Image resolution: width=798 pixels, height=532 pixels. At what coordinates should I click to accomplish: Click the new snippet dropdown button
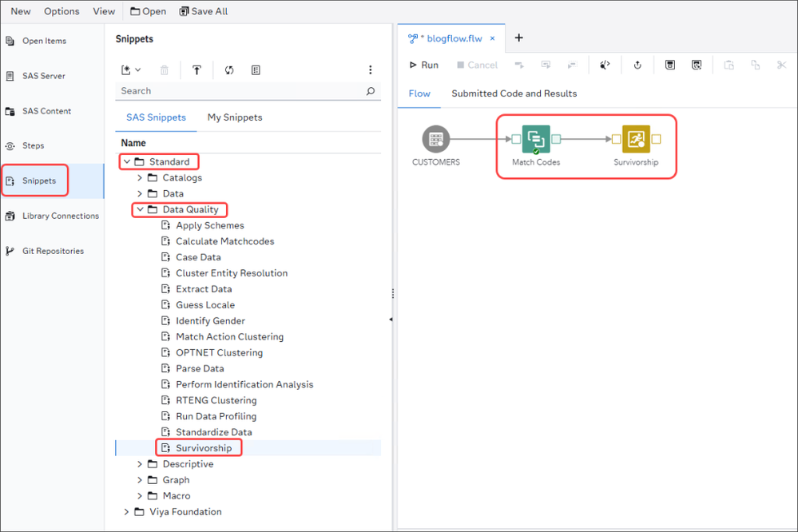tap(131, 70)
